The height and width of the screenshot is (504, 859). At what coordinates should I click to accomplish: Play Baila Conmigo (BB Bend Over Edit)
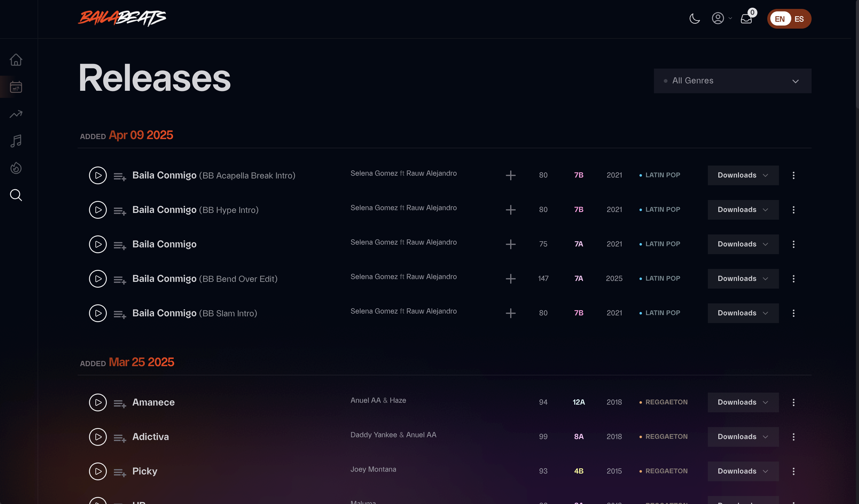tap(98, 279)
